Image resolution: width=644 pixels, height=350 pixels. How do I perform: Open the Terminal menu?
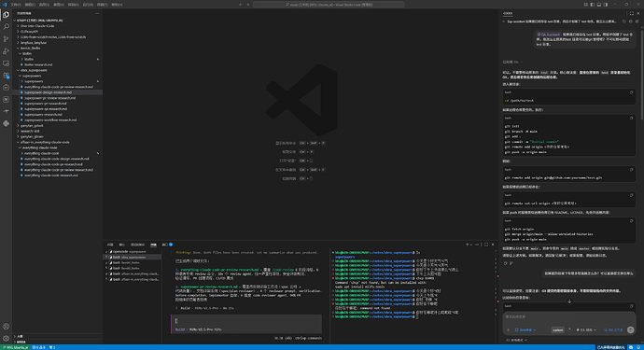click(103, 5)
